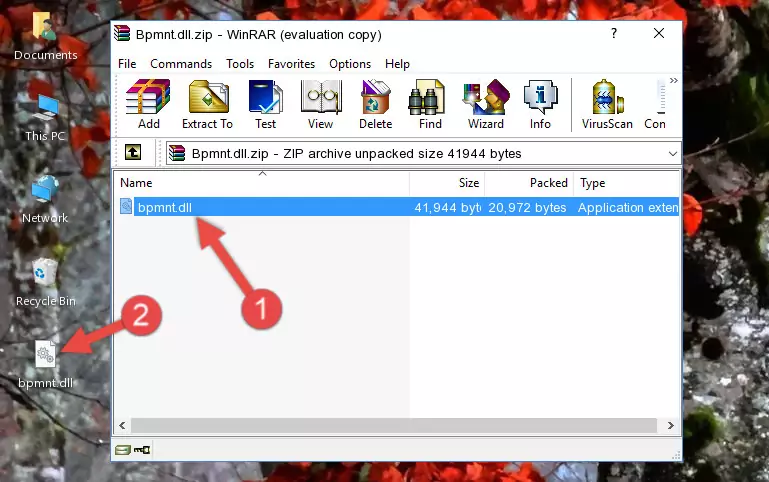Sort the list by the Size column header
The width and height of the screenshot is (769, 482).
click(x=447, y=183)
